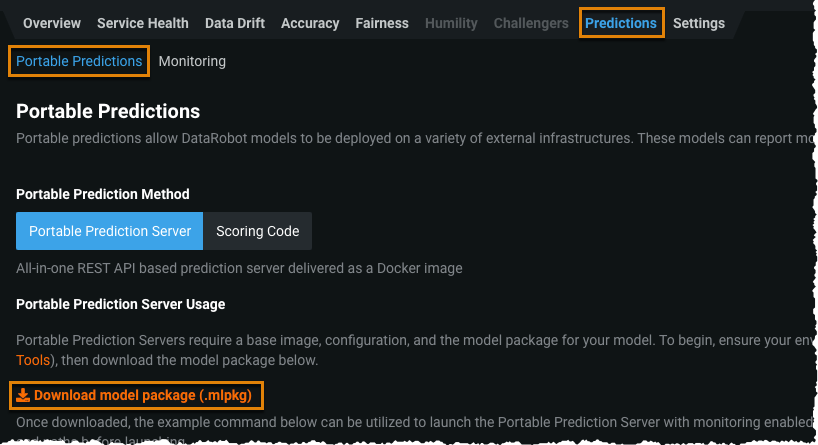Viewport: 818px width, 445px height.
Task: Select the Accuracy tab
Action: point(310,23)
